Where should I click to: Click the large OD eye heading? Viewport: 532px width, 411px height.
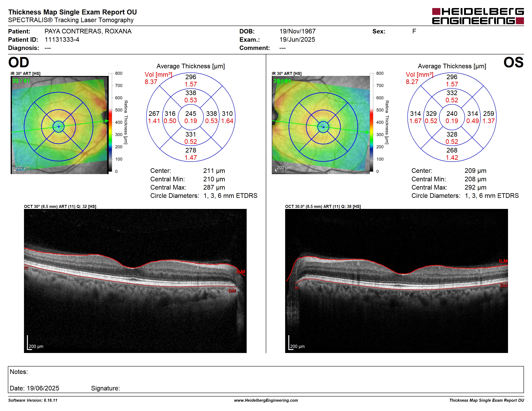point(19,62)
